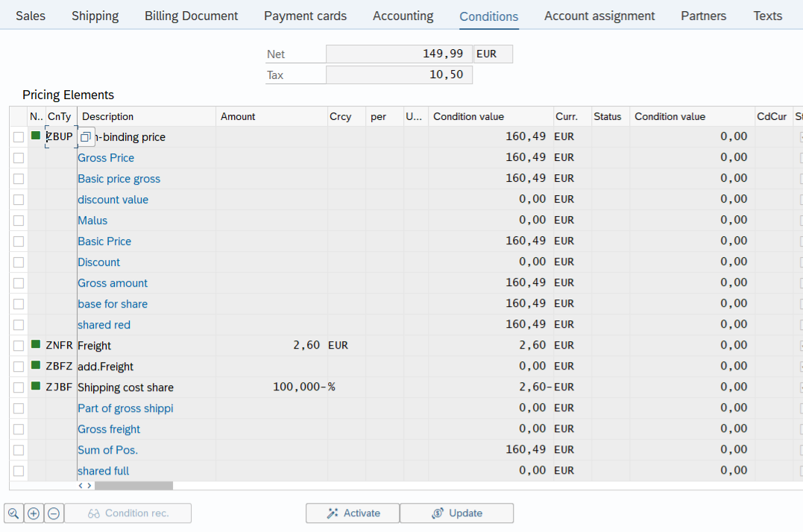Click the insert row plus icon
The width and height of the screenshot is (803, 532).
[x=34, y=513]
